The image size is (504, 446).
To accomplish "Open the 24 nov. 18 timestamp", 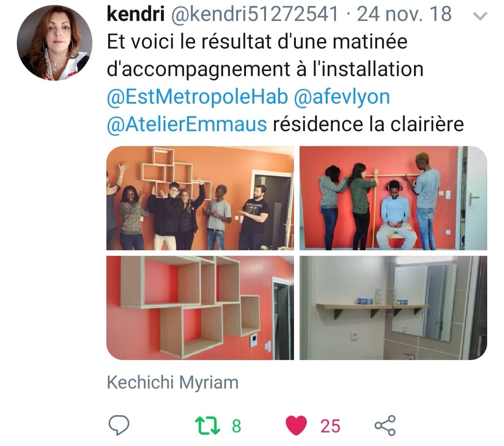I will pos(404,14).
